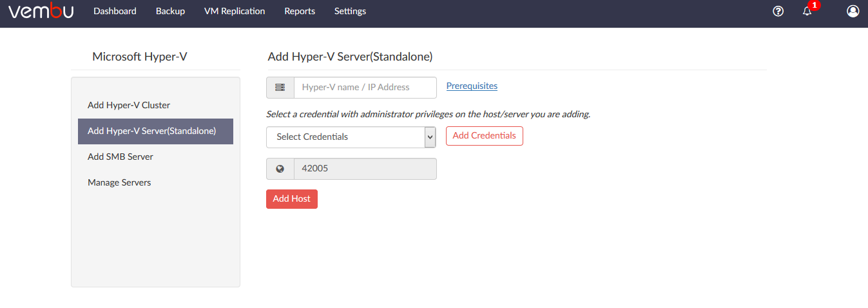868x308 pixels.
Task: Select Add Hyper-V Server(Standalone) sidebar item
Action: [x=155, y=131]
